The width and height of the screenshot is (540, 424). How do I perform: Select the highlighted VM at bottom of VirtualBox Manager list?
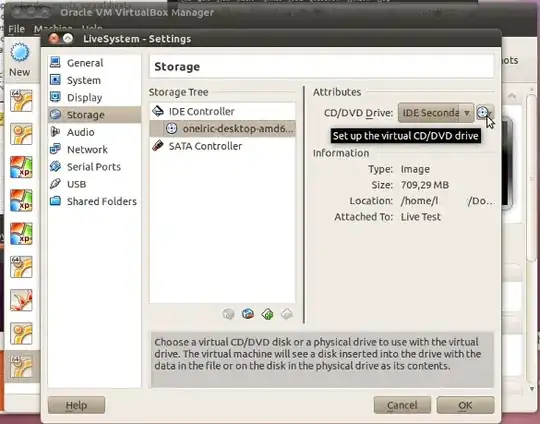click(21, 366)
